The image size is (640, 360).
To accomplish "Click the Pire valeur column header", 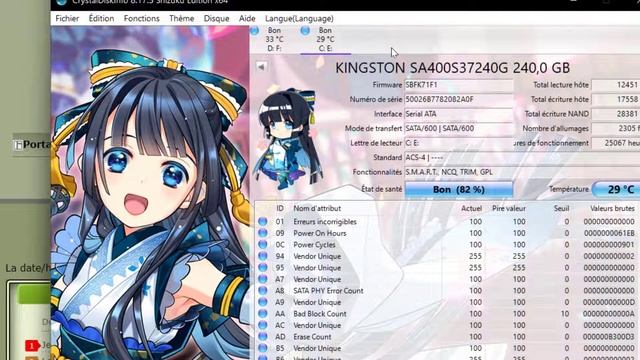I will click(x=509, y=209).
